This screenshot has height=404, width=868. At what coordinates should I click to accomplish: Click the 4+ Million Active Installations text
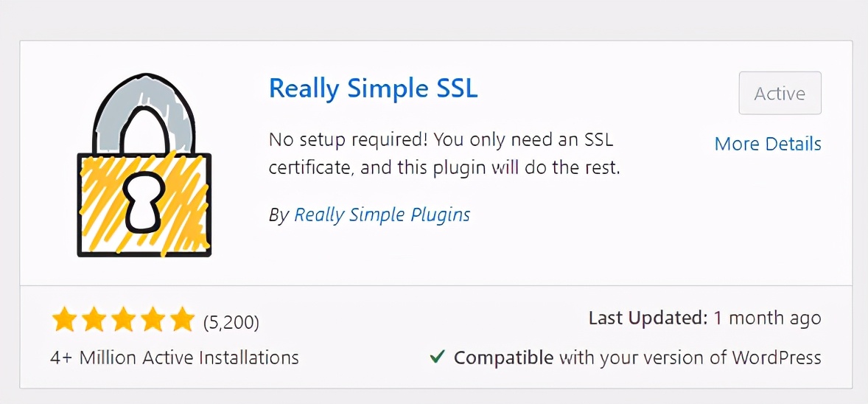point(175,358)
